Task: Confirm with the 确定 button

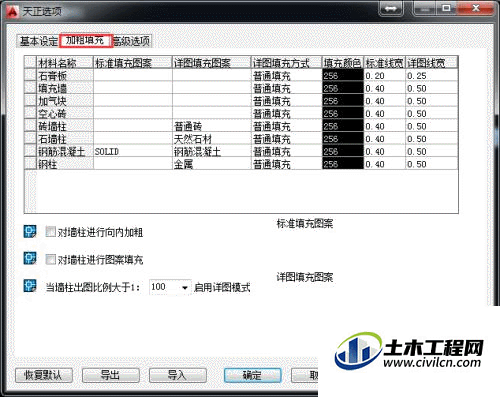Action: (x=252, y=376)
